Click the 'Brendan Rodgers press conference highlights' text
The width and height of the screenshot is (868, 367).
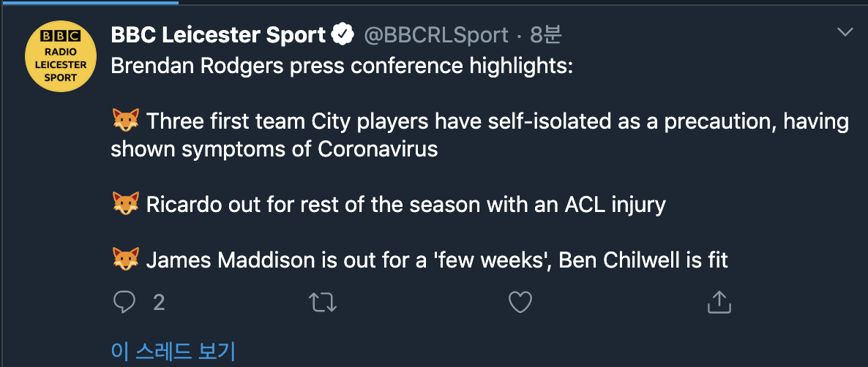click(x=342, y=66)
